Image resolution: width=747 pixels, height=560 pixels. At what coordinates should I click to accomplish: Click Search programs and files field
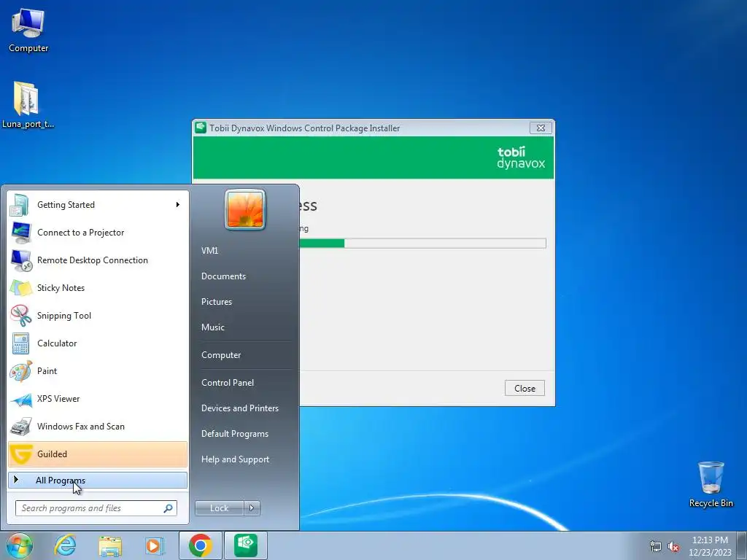click(x=96, y=508)
